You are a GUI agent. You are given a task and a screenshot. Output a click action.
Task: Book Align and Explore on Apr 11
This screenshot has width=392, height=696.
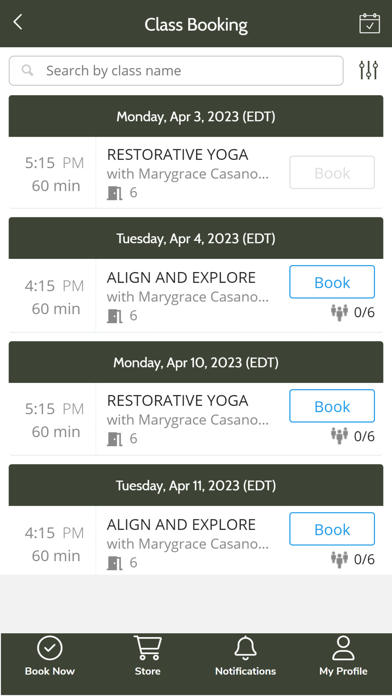[332, 529]
